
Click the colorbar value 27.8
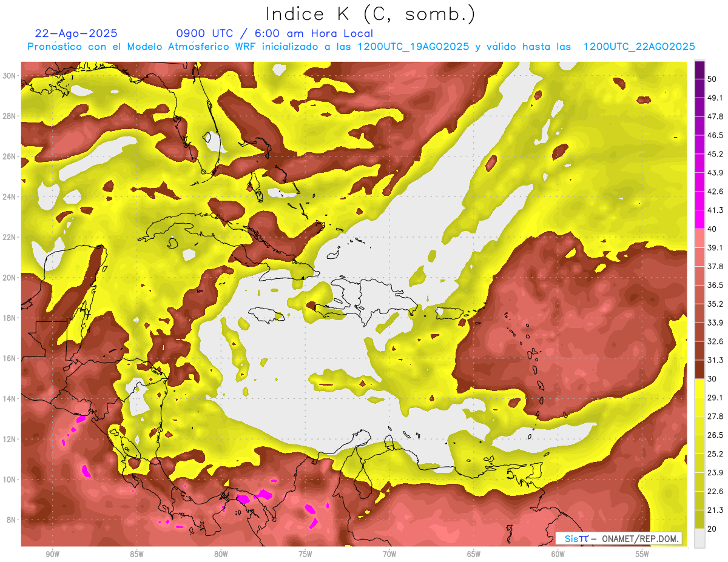click(x=715, y=416)
